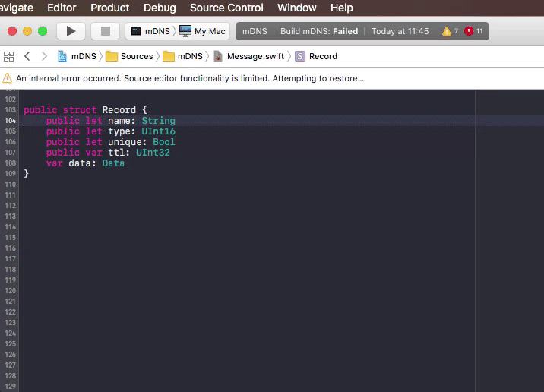Click the 'String' type on line 104

click(159, 121)
